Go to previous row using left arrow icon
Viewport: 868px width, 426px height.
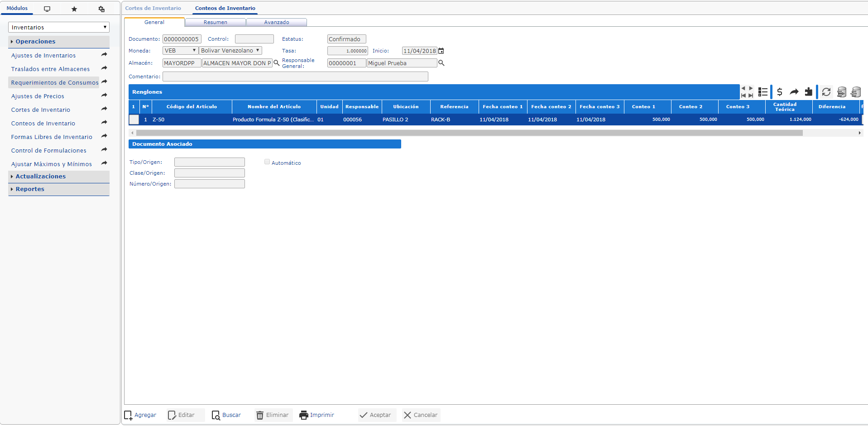tap(743, 88)
